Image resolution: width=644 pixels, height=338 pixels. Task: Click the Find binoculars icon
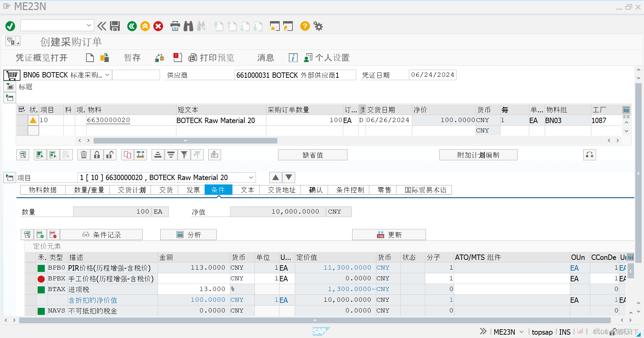pyautogui.click(x=189, y=26)
